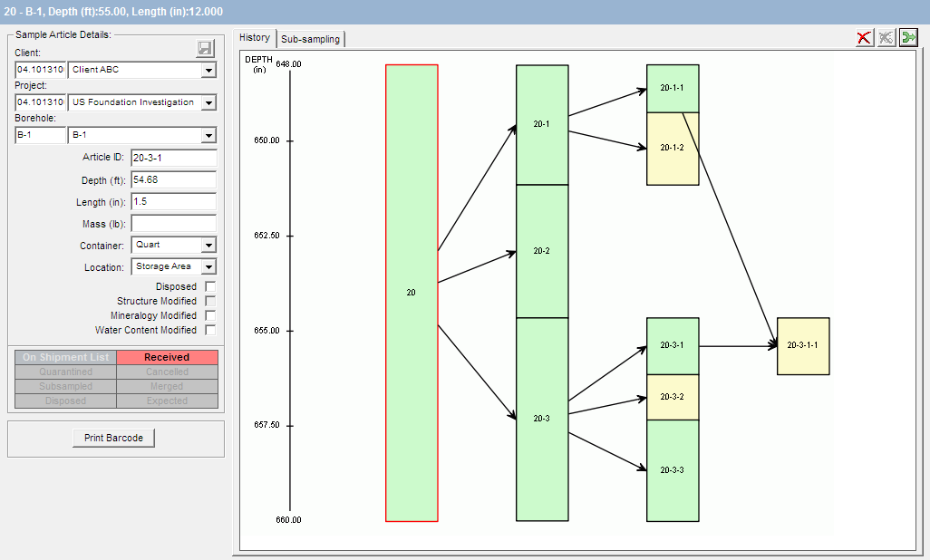Enable the Structure Modified checkbox
The image size is (930, 560).
click(210, 302)
